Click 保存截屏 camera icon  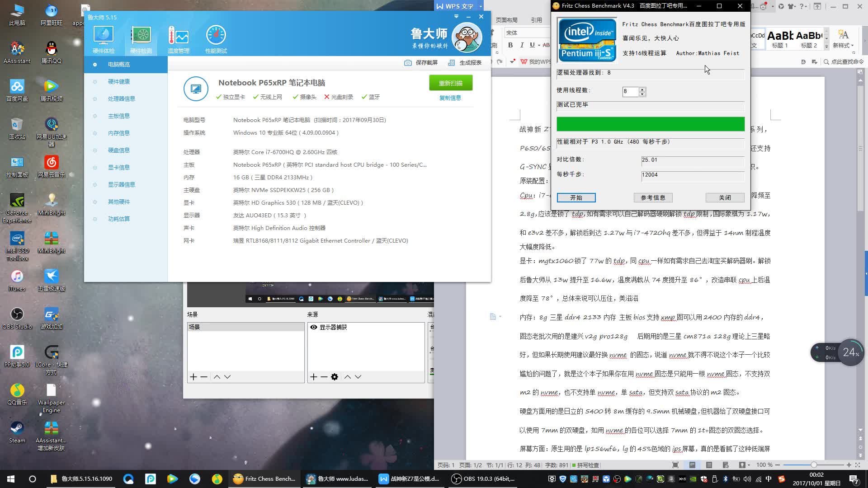click(408, 63)
